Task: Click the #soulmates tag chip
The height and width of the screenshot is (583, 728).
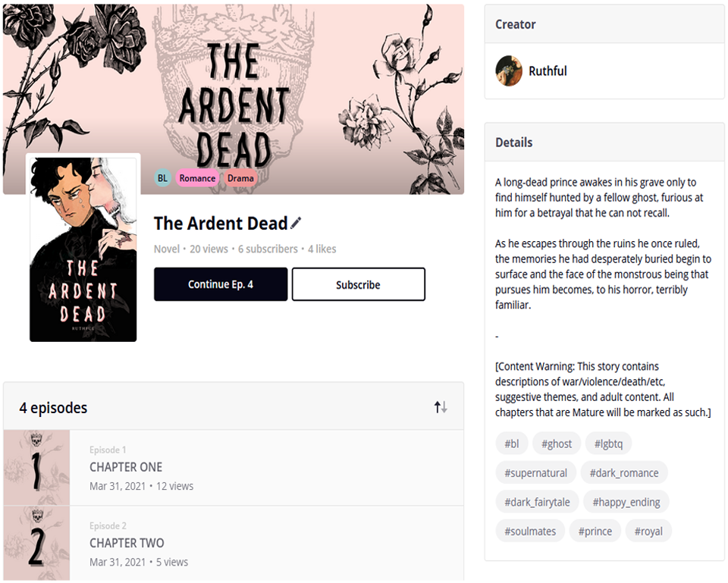Action: (x=530, y=531)
